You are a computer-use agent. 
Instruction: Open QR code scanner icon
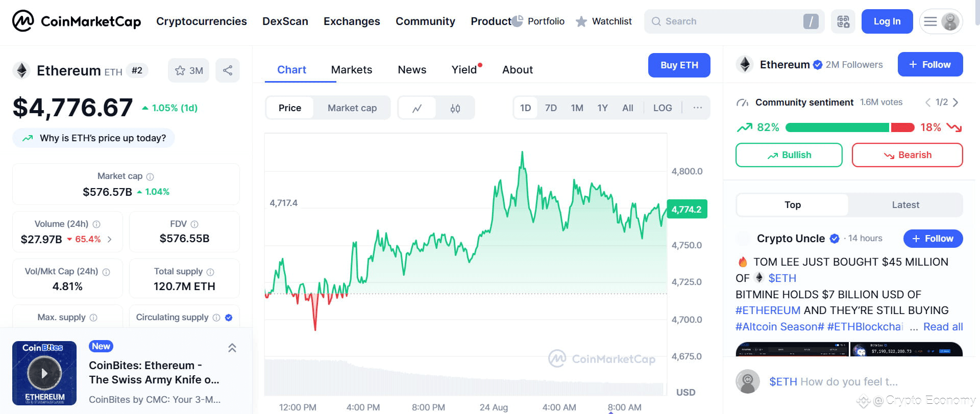843,21
